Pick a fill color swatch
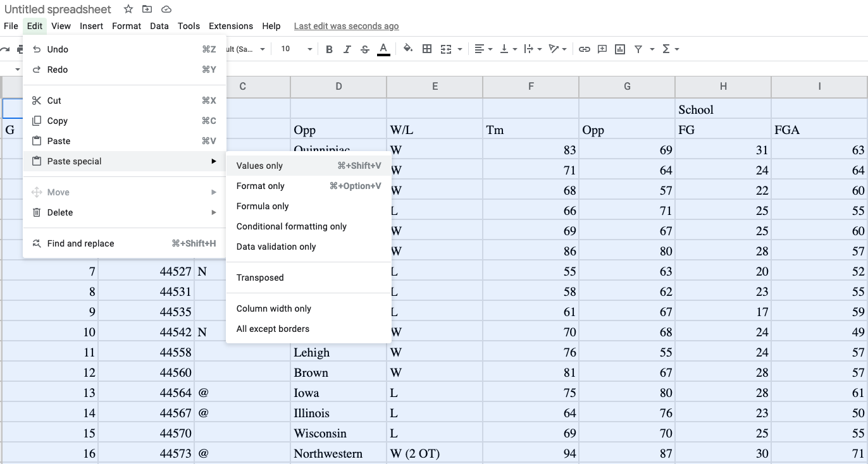This screenshot has height=464, width=868. tap(407, 49)
